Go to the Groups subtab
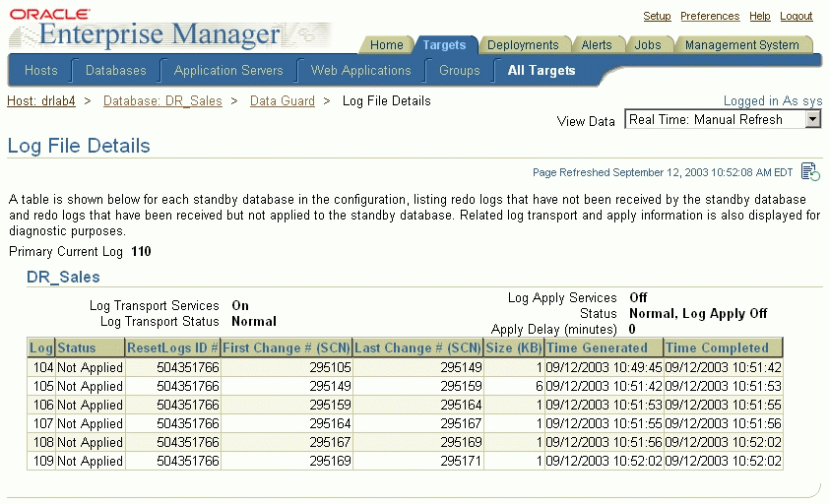Image resolution: width=829 pixels, height=504 pixels. pos(460,70)
